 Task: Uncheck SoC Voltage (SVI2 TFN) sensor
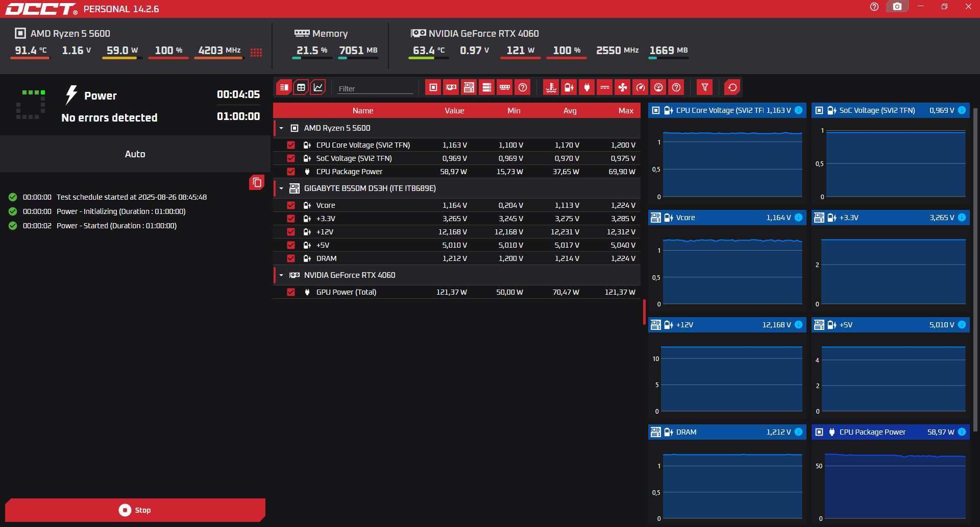(x=291, y=158)
